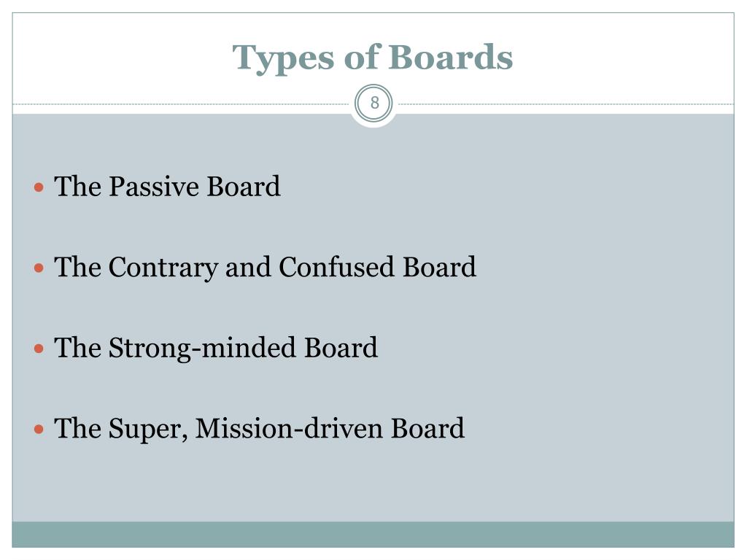
Task: Click the bullet dot before Passive Board
Action: tap(39, 187)
